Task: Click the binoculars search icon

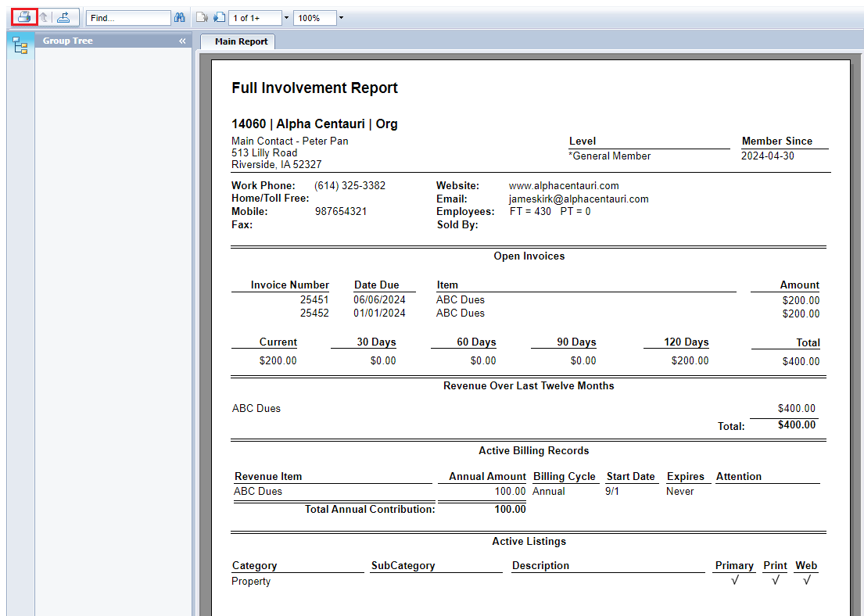Action: coord(180,17)
